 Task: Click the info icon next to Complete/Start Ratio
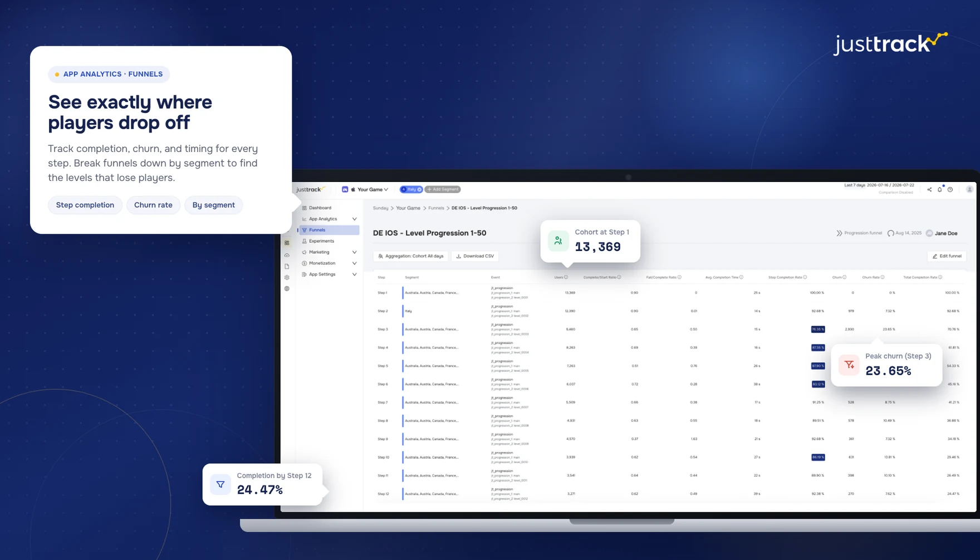619,277
